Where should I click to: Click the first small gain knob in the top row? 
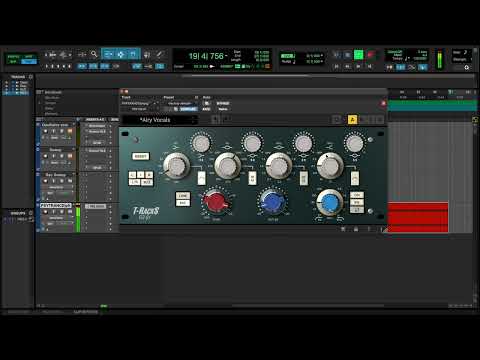click(201, 143)
